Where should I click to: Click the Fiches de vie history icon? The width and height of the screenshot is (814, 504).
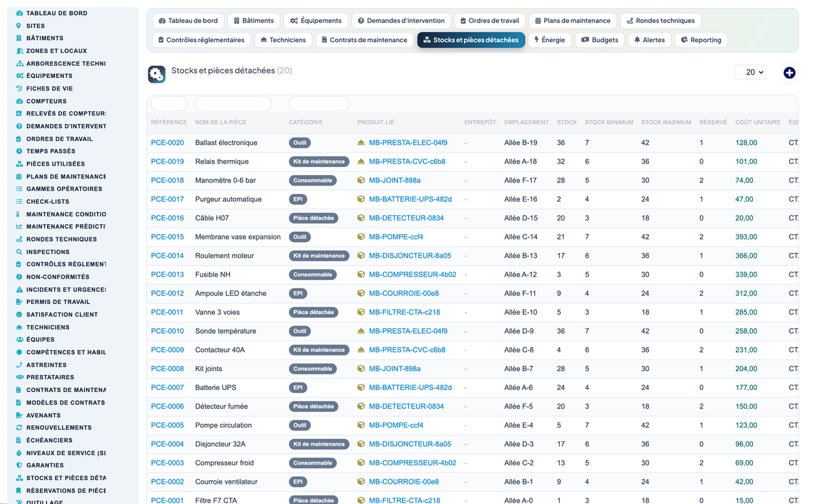click(x=19, y=88)
